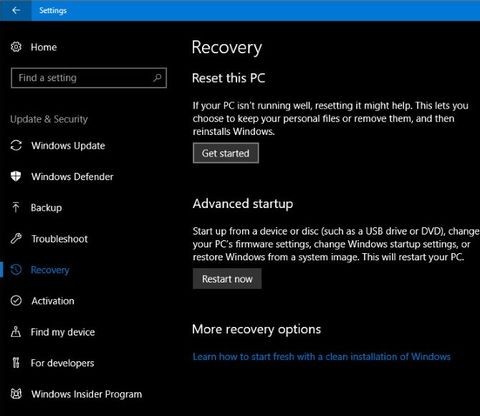
Task: Select the Backup page
Action: (46, 208)
